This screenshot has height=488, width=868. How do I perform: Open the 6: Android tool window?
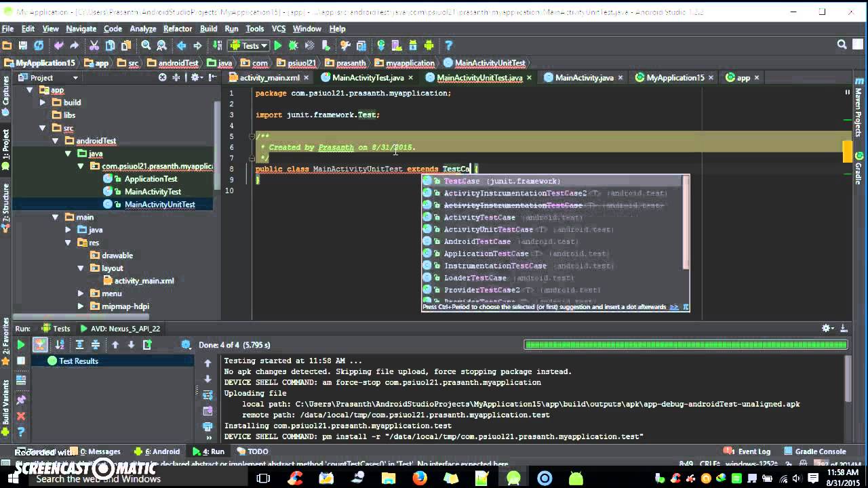(157, 451)
